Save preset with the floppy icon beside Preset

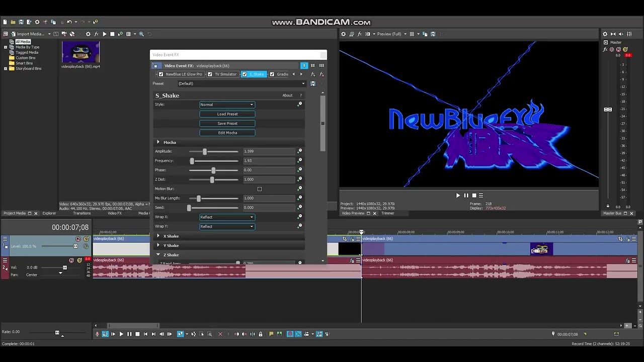[x=313, y=83]
